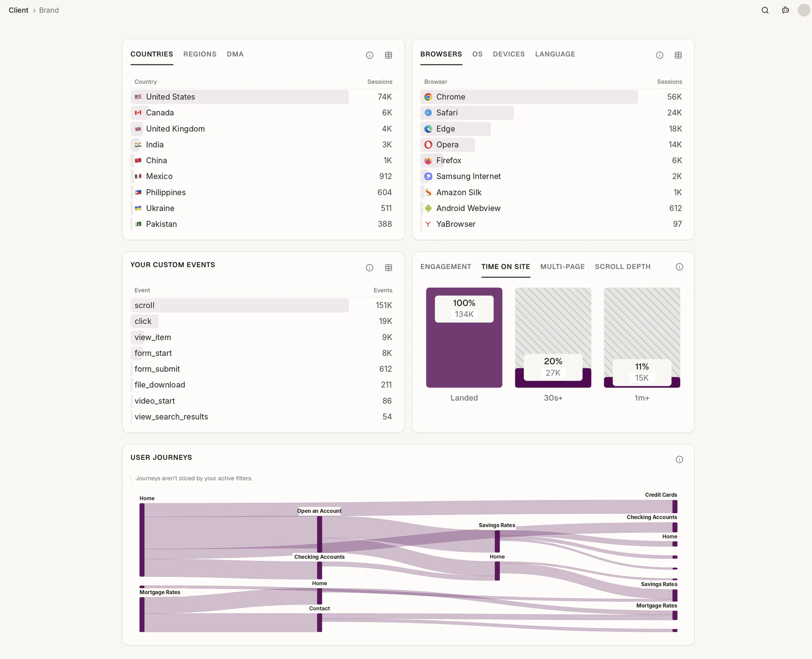The image size is (812, 659).
Task: Click the Android Webview icon
Action: click(x=428, y=208)
